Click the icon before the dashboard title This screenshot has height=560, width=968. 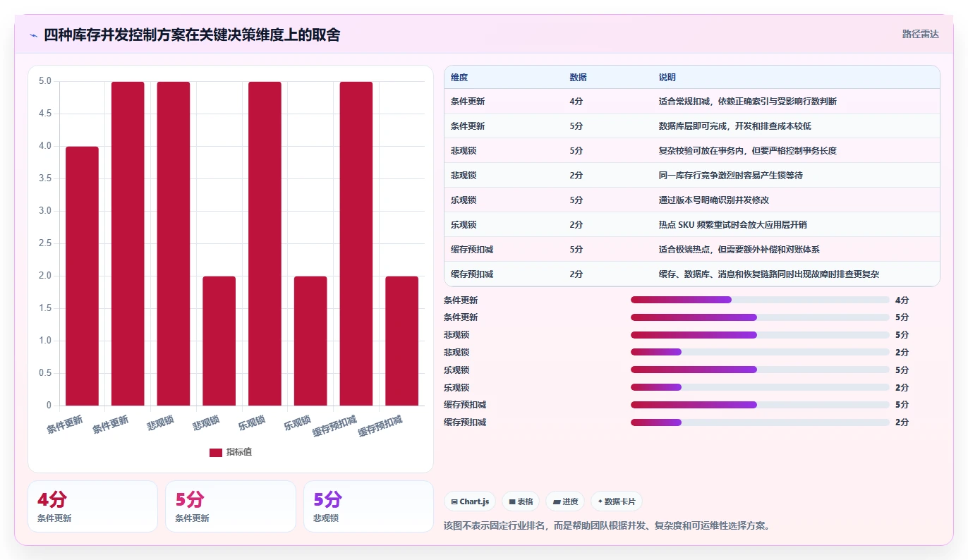pyautogui.click(x=33, y=35)
